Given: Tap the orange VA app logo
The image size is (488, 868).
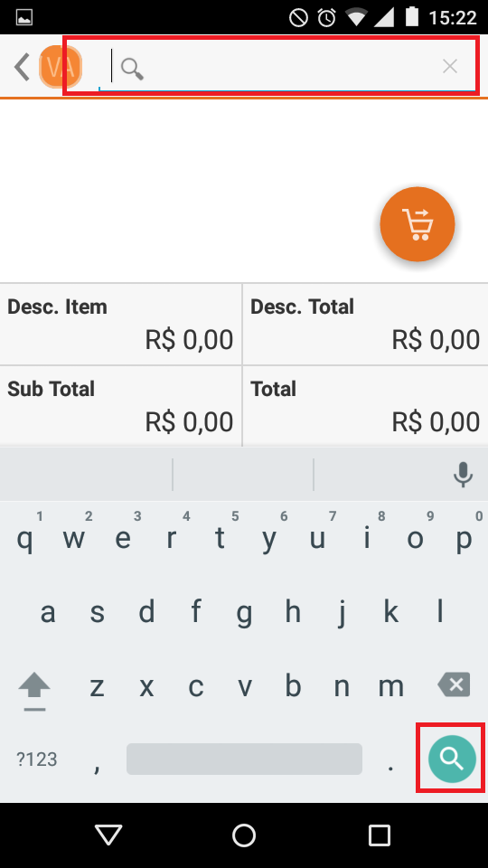Looking at the screenshot, I should point(61,68).
